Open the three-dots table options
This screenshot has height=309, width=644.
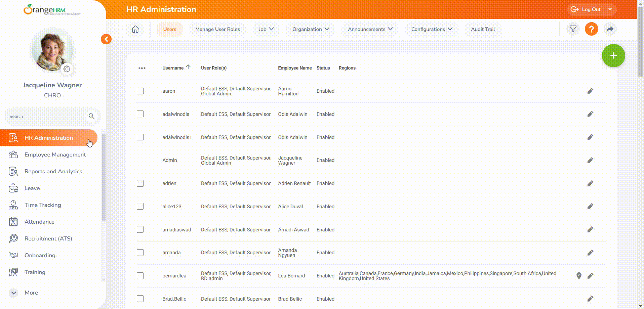(142, 68)
